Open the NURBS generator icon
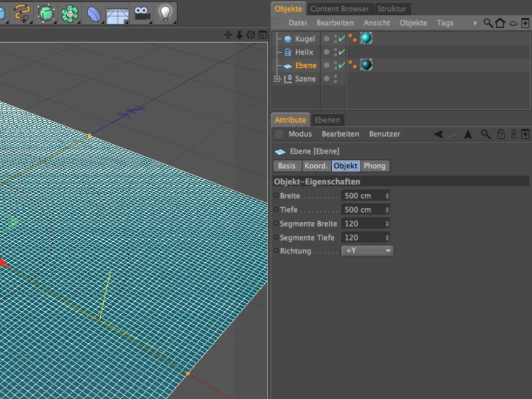 pos(46,13)
